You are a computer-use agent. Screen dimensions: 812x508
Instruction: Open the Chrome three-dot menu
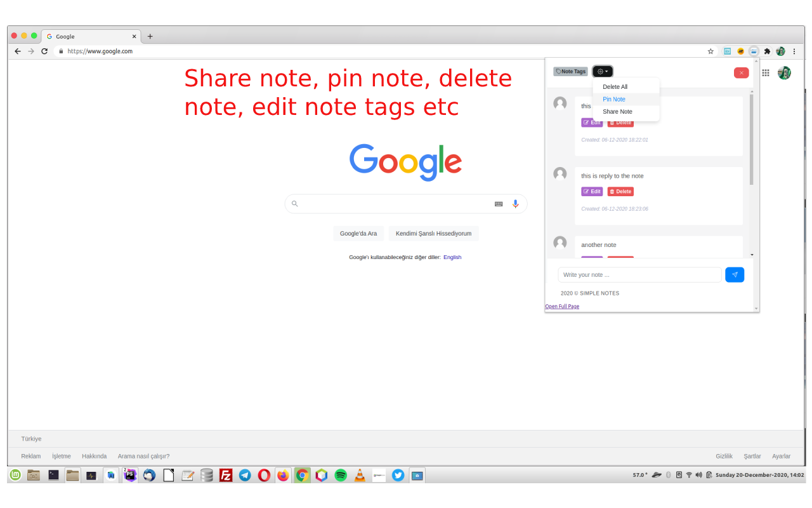[x=794, y=51]
